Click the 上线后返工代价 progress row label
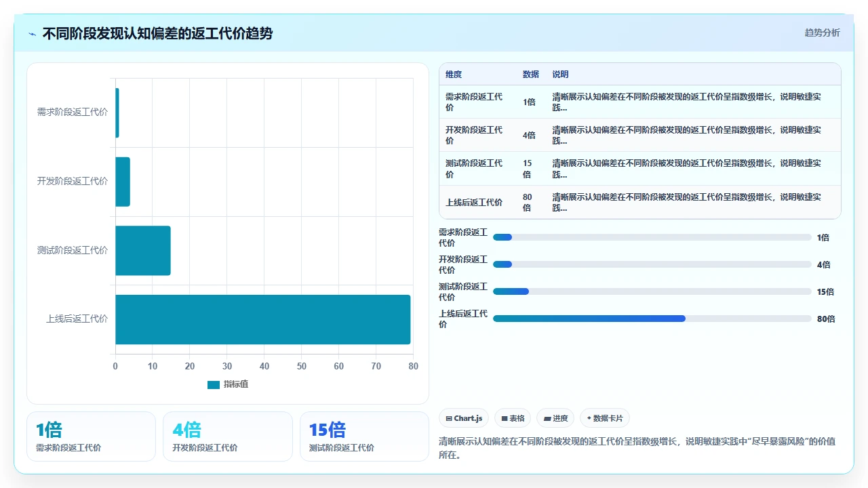Screen dimensions: 868x488 click(x=463, y=319)
